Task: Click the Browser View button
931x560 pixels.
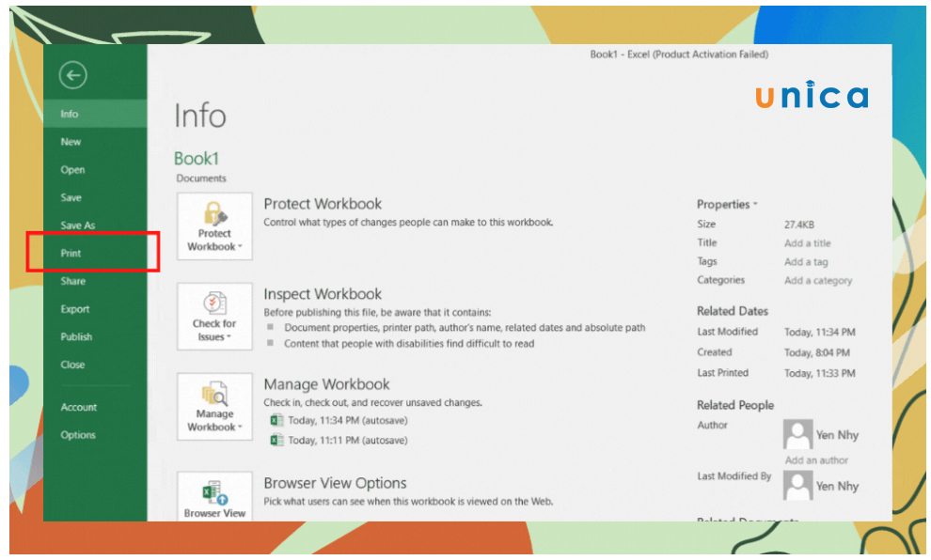Action: tap(214, 497)
